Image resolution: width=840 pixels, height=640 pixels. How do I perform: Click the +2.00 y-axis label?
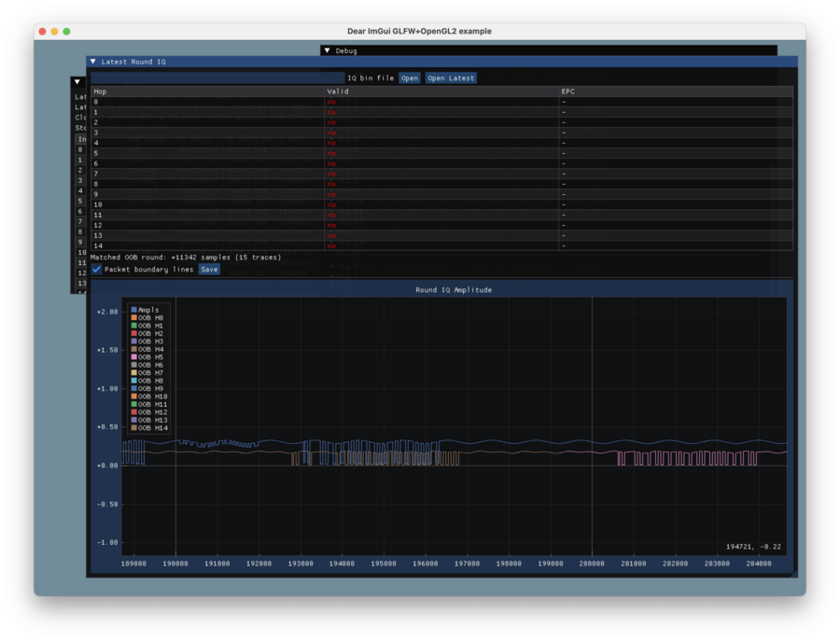coord(107,312)
